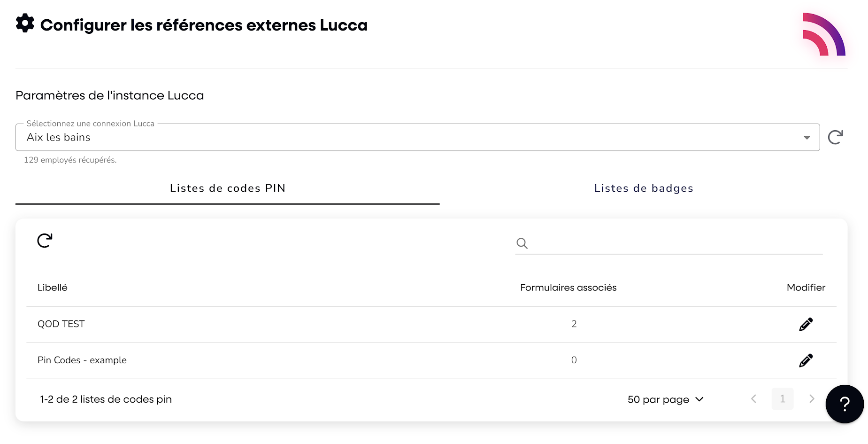The width and height of the screenshot is (868, 444).
Task: Go to the next page
Action: click(x=811, y=399)
